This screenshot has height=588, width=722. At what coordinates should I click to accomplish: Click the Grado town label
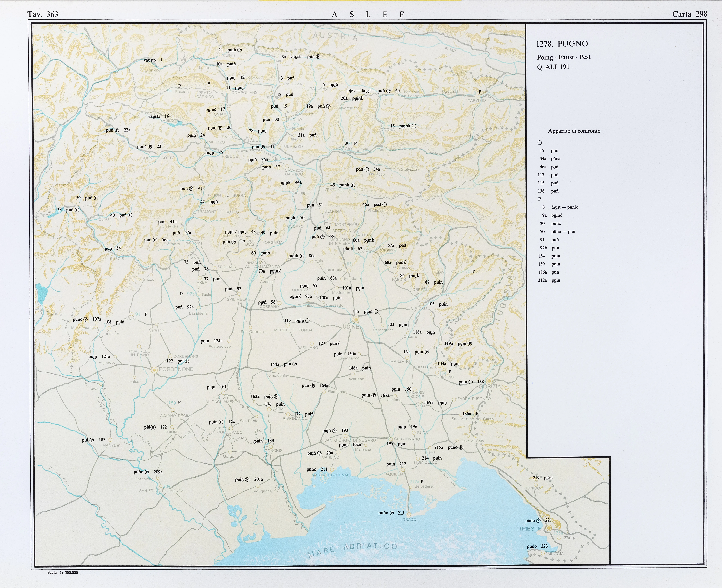click(409, 520)
